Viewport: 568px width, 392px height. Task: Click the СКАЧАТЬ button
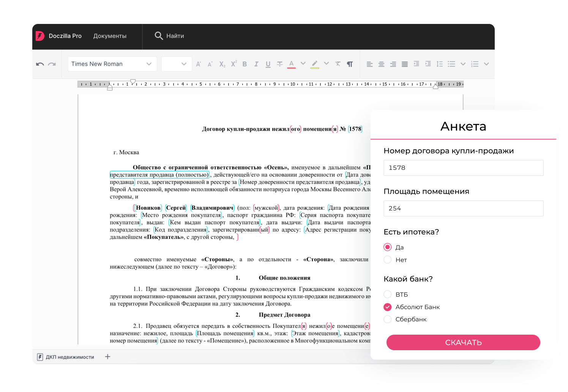click(463, 342)
